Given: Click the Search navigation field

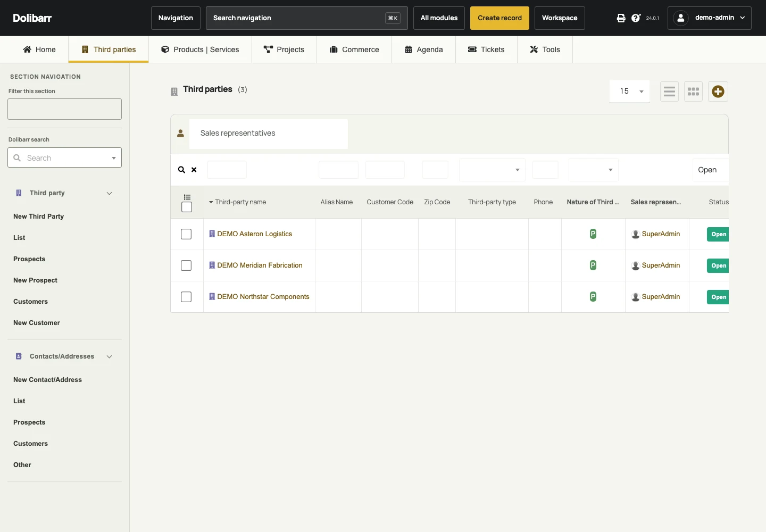Looking at the screenshot, I should [x=306, y=18].
